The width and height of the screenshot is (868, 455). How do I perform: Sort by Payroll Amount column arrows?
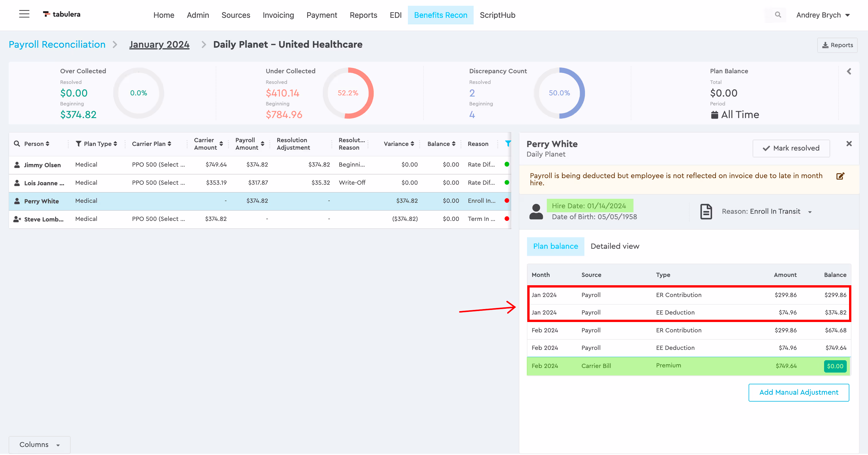click(262, 144)
